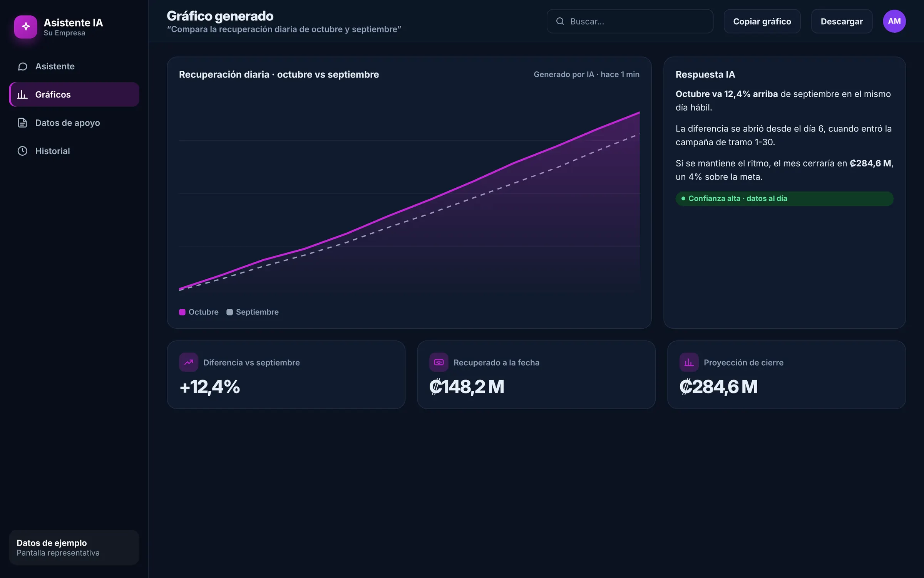Click the Historial clock icon
This screenshot has height=578, width=924.
pos(22,151)
